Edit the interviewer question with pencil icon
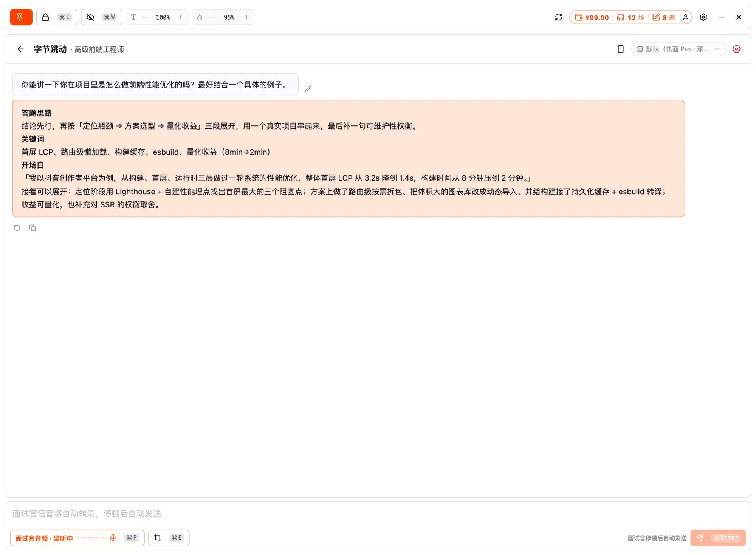 [x=308, y=88]
